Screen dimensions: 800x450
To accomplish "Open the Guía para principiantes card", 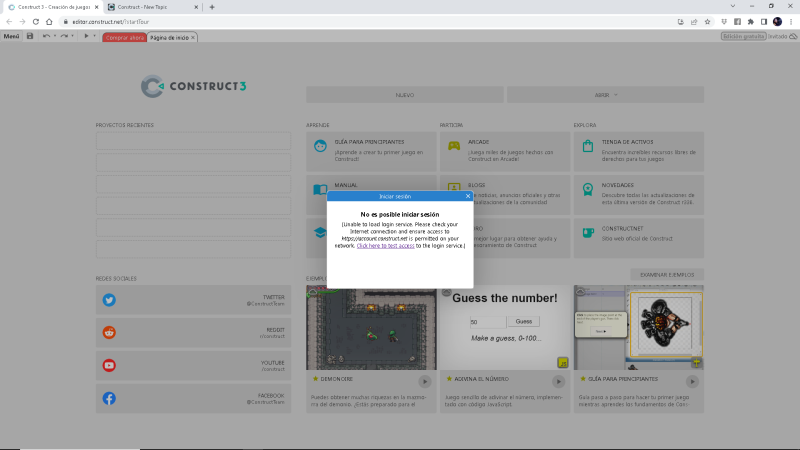I will coord(371,152).
